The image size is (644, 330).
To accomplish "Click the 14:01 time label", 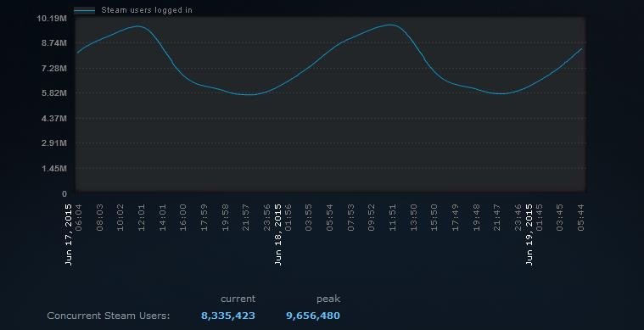I will [163, 217].
